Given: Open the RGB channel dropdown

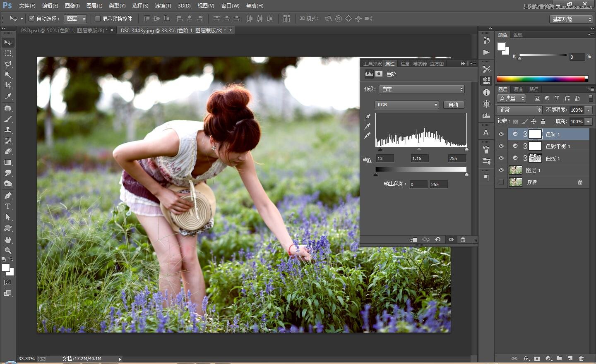Looking at the screenshot, I should [x=406, y=105].
